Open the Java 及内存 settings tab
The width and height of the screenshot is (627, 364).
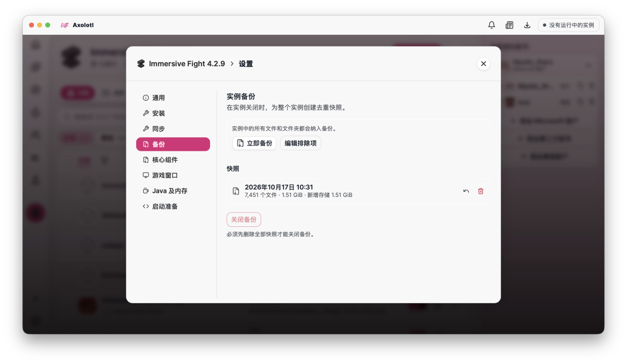[x=173, y=191]
